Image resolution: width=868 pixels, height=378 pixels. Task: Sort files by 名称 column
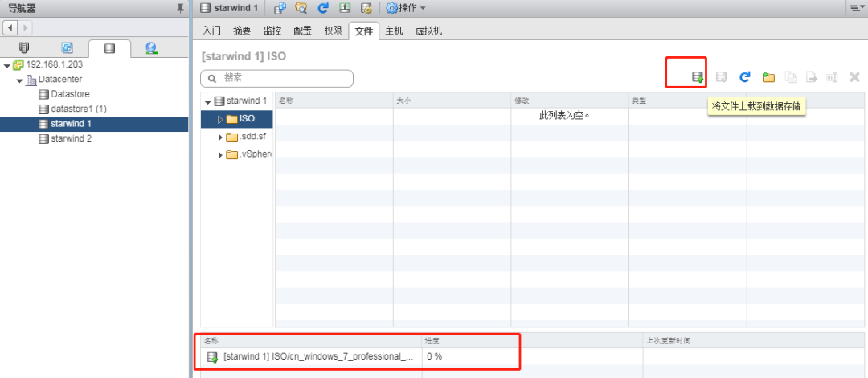point(334,101)
